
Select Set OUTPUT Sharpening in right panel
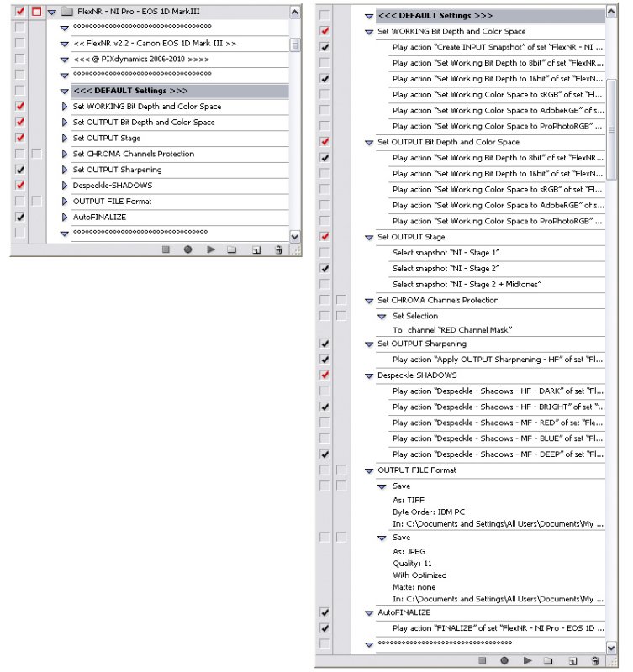(491, 344)
